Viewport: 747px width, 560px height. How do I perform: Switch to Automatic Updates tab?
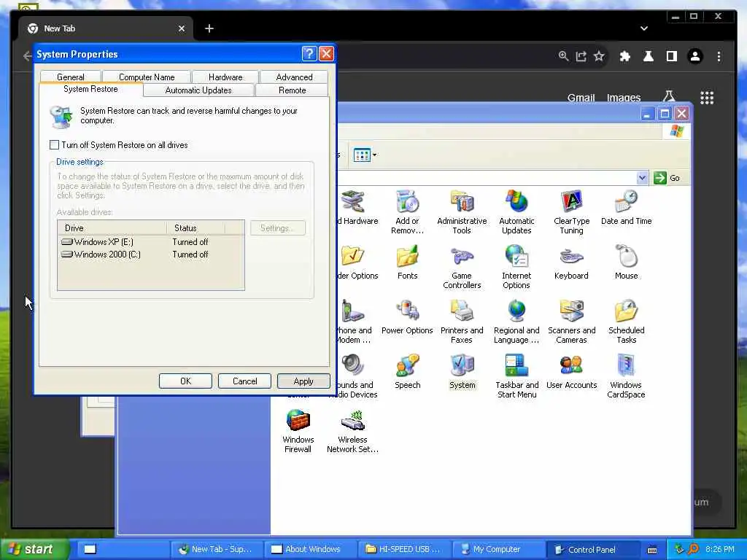[198, 90]
